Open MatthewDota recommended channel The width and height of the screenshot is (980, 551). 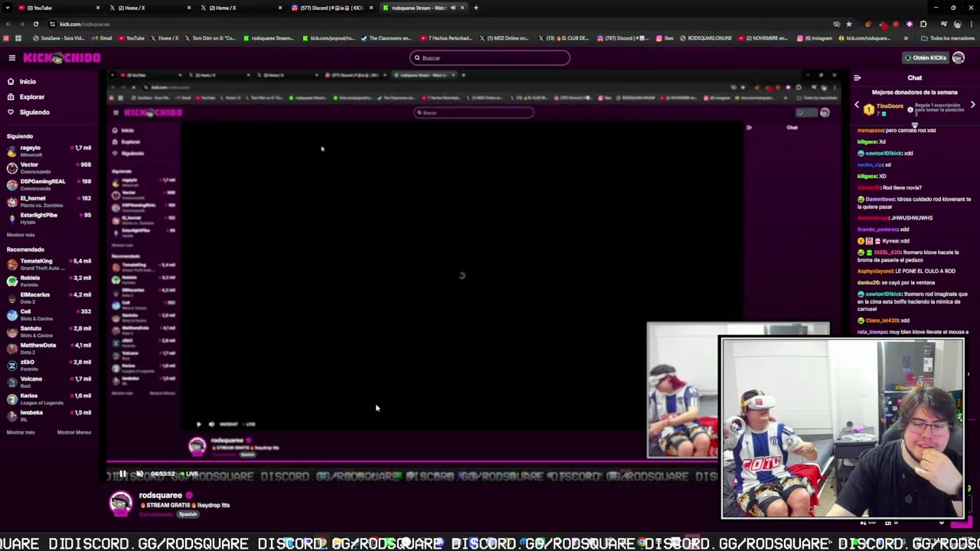(x=49, y=348)
